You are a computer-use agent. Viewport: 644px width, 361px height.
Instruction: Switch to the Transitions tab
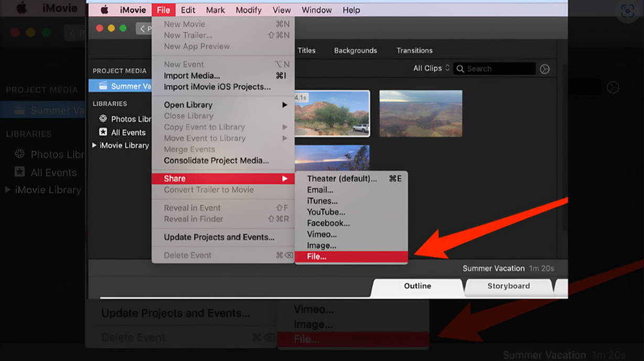(414, 50)
